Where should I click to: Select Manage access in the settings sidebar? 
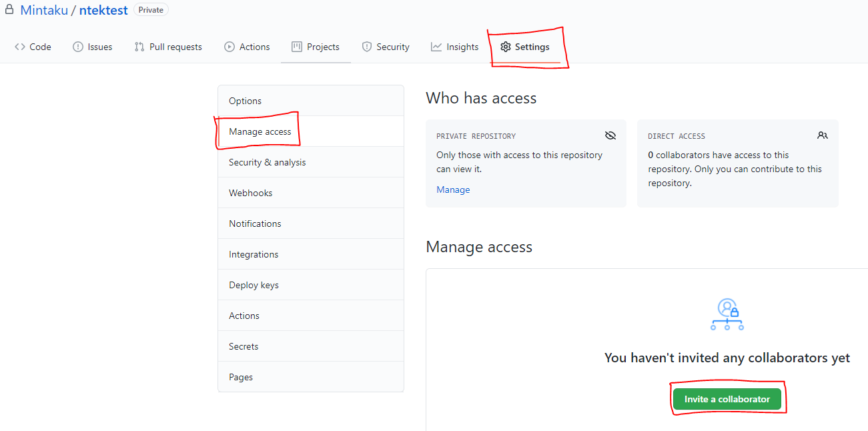[x=311, y=131]
